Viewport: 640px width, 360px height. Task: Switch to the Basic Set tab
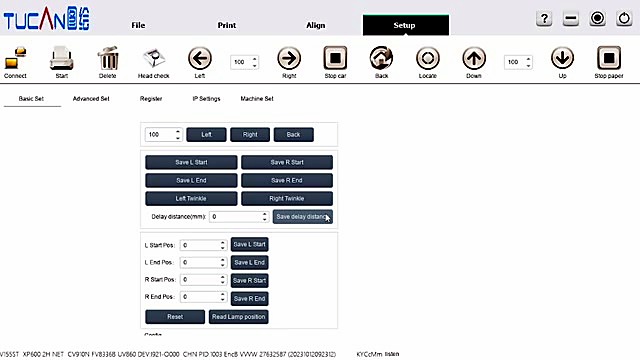tap(31, 99)
